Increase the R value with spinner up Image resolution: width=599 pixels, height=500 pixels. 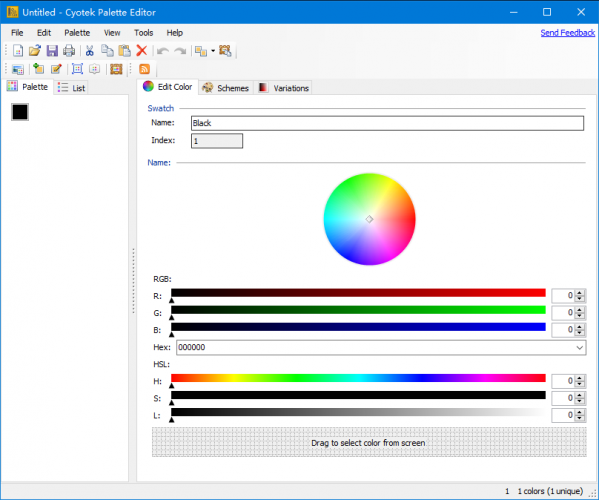click(x=580, y=293)
